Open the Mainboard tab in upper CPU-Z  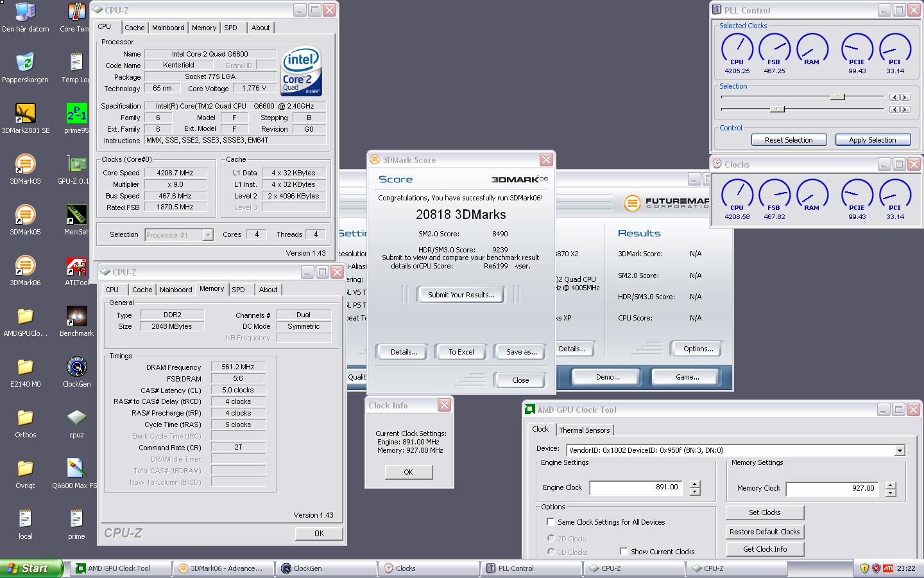pos(168,28)
